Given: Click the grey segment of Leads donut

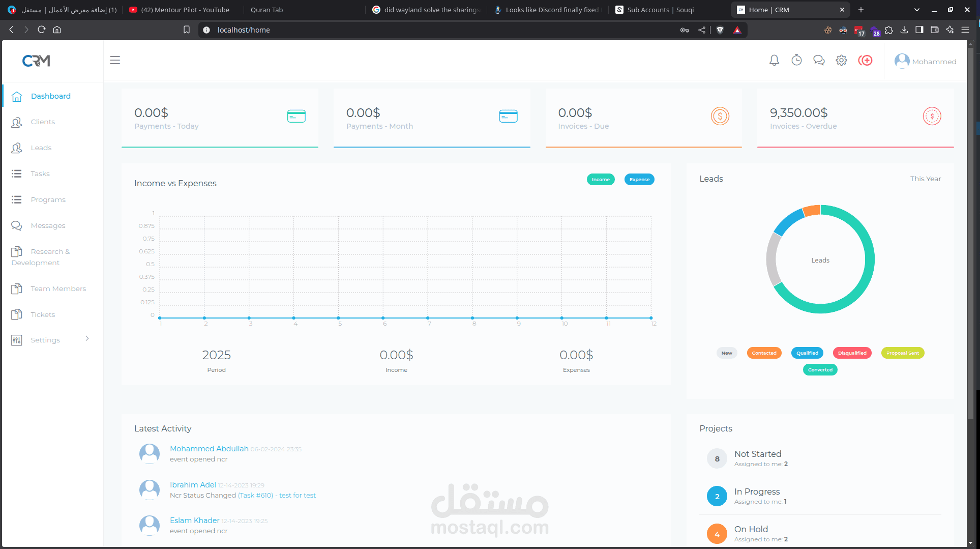Looking at the screenshot, I should point(773,259).
